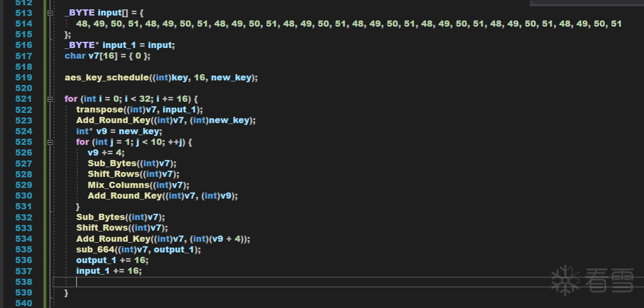
Task: Click the sub_664 function name
Action: click(x=95, y=249)
